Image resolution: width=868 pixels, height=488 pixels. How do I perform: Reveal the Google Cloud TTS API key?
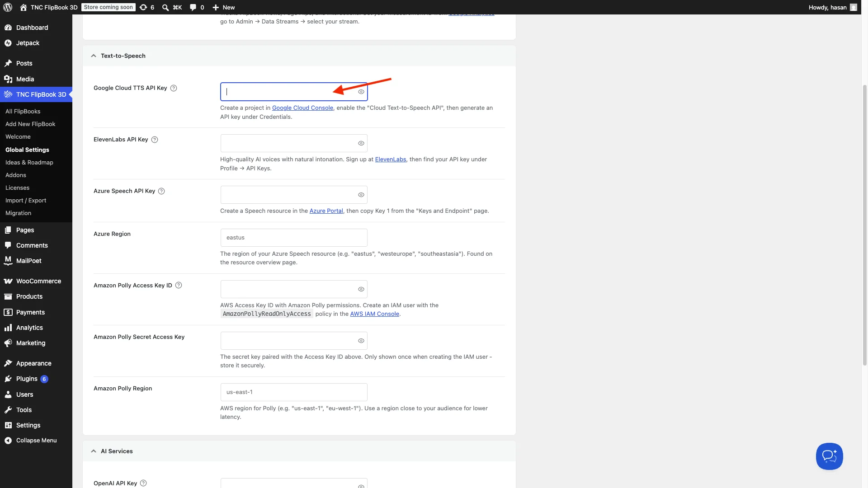click(x=361, y=92)
